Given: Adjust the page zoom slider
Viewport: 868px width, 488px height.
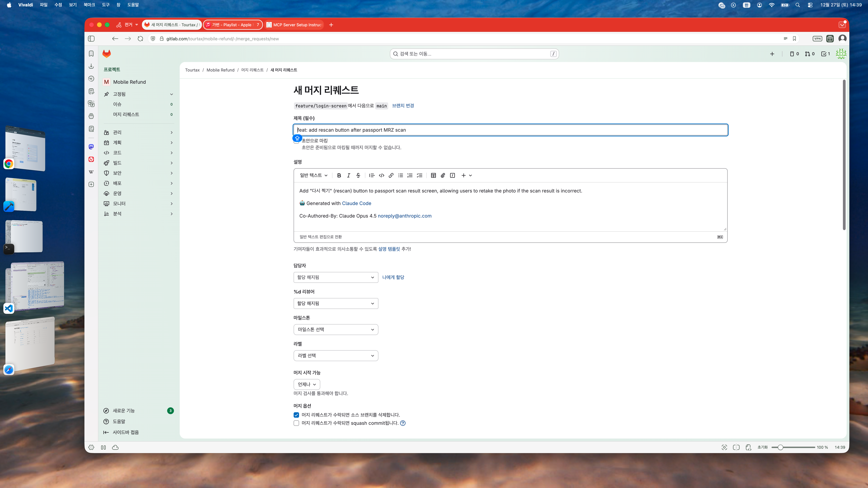Looking at the screenshot, I should 793,447.
